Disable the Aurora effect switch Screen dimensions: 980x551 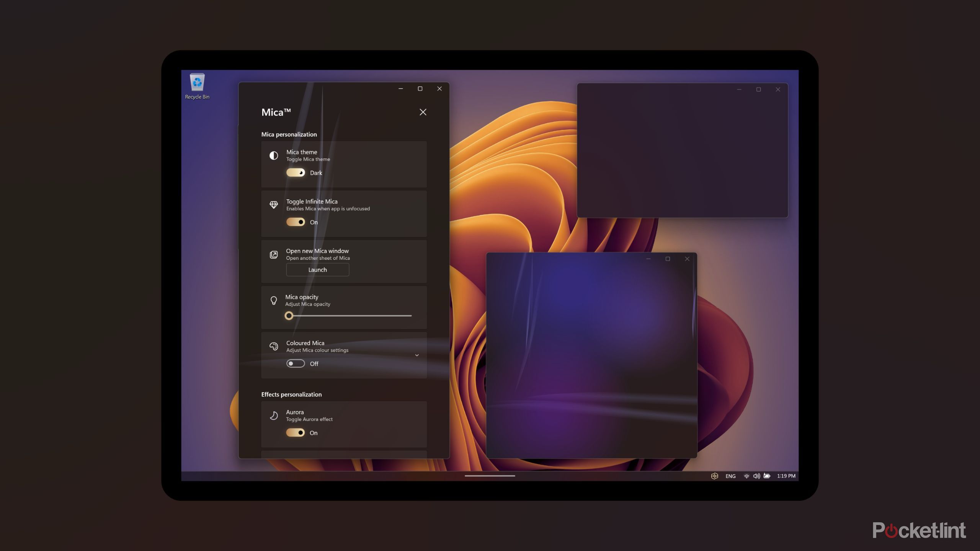point(296,433)
